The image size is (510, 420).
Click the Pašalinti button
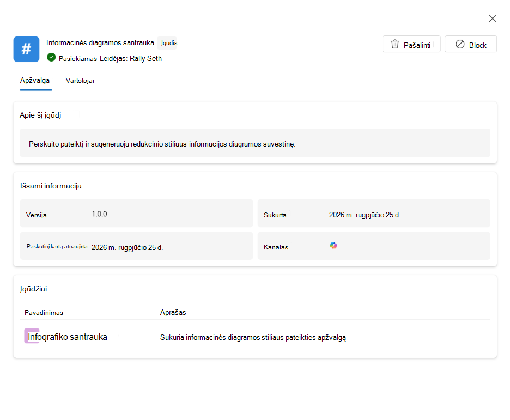411,44
